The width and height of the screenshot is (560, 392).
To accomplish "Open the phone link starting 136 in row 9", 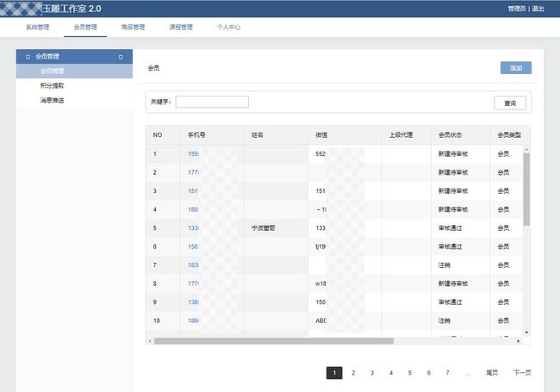I will point(193,302).
